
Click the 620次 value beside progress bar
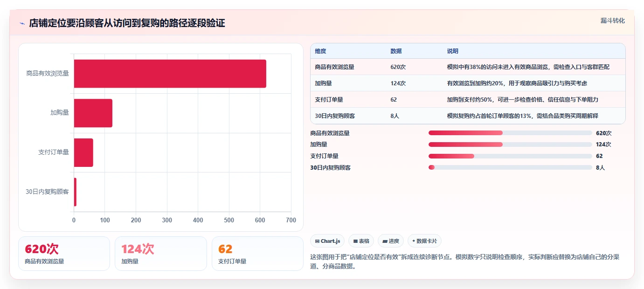click(x=603, y=133)
